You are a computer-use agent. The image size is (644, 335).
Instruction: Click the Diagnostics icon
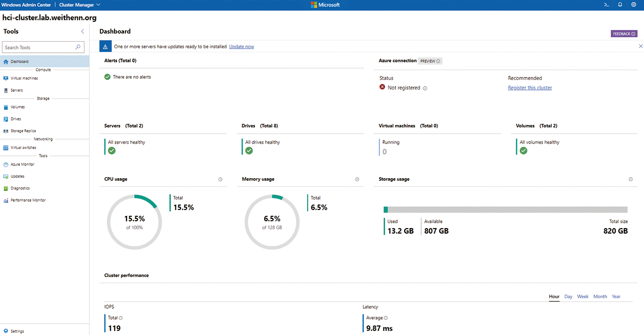tap(6, 188)
